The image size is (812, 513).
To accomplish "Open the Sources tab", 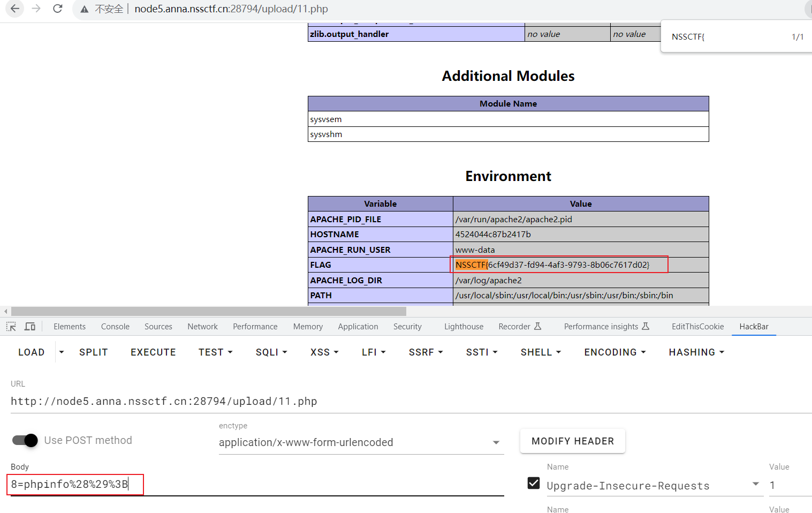I will [158, 327].
